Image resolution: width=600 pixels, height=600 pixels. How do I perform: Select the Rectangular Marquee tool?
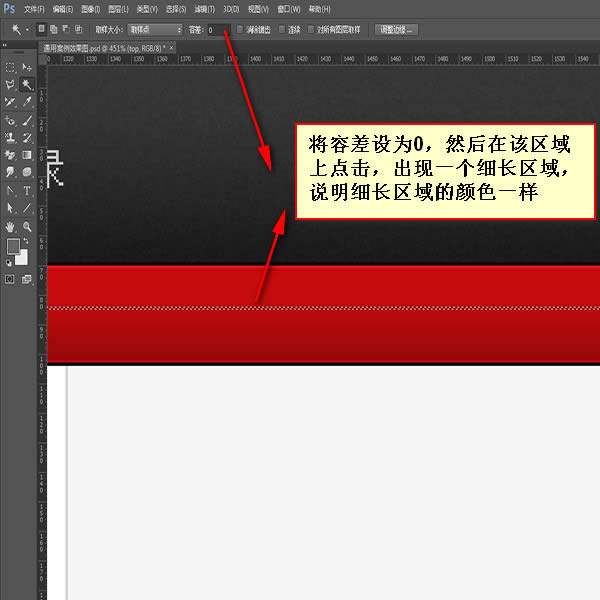10,68
